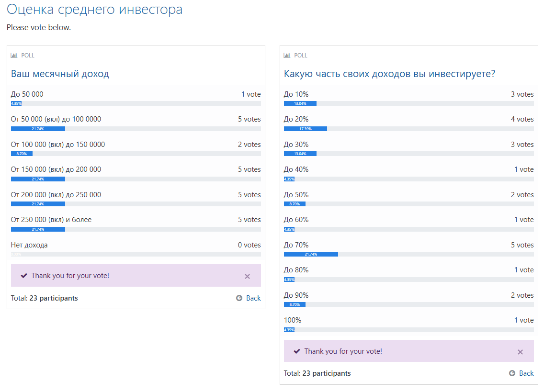This screenshot has height=392, width=544.
Task: Open 'Какую часть своих доходов вы инвестируете?' title
Action: point(389,74)
